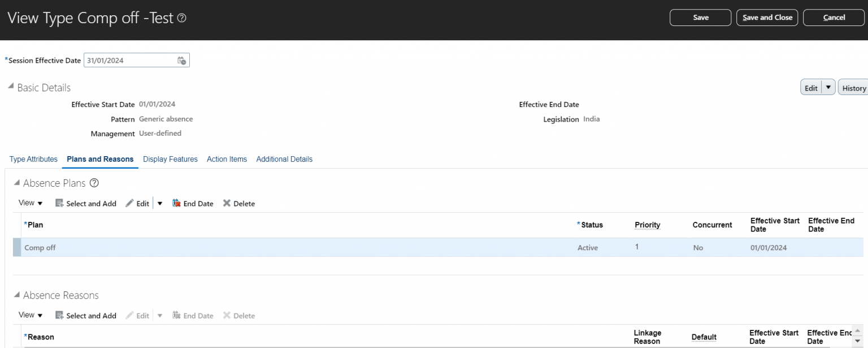Screen dimensions: 868x348
Task: Delete the selected absence plan
Action: [238, 203]
